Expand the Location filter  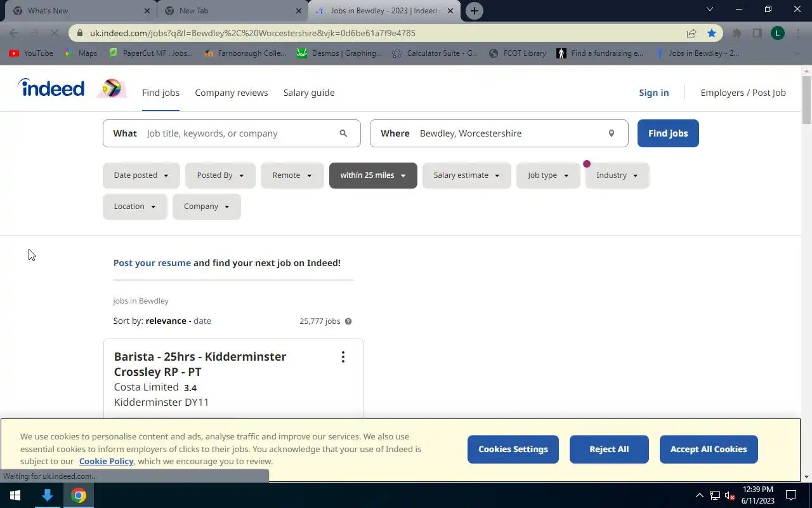[x=135, y=206]
